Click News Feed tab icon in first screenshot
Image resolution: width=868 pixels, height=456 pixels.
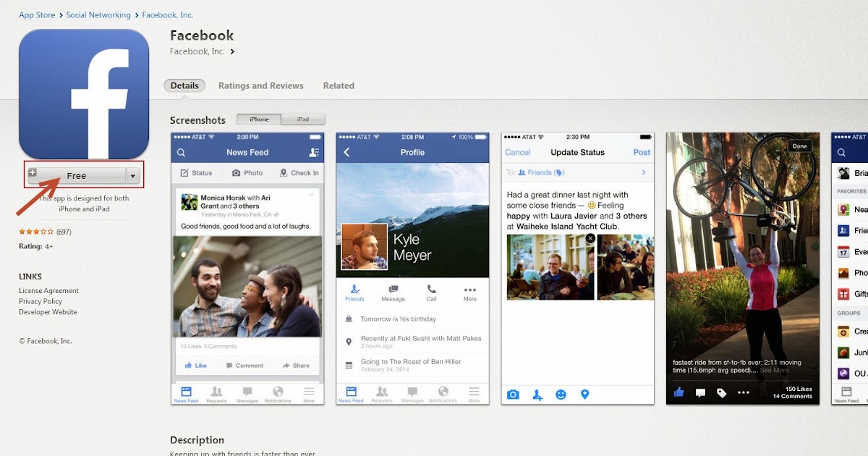186,392
